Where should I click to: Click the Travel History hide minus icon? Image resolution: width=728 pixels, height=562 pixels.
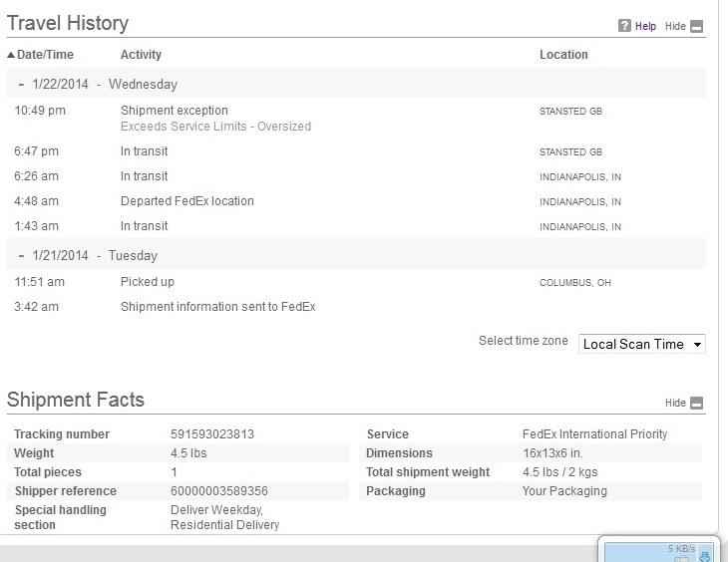697,27
